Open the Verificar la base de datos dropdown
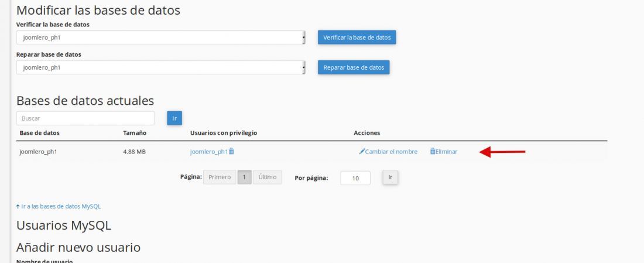This screenshot has width=644, height=263. pos(160,37)
